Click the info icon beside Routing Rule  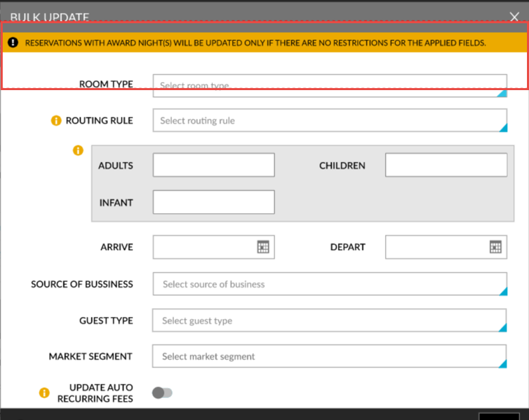point(56,120)
